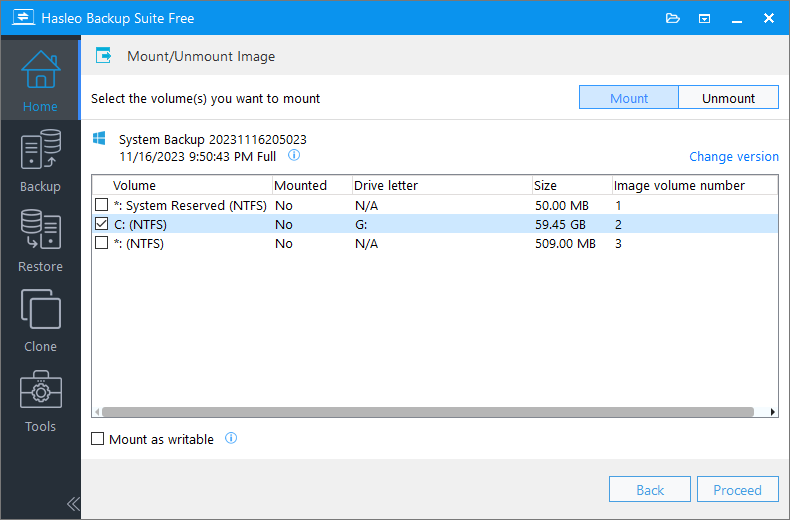
Task: Open the Clone section in sidebar
Action: point(40,320)
